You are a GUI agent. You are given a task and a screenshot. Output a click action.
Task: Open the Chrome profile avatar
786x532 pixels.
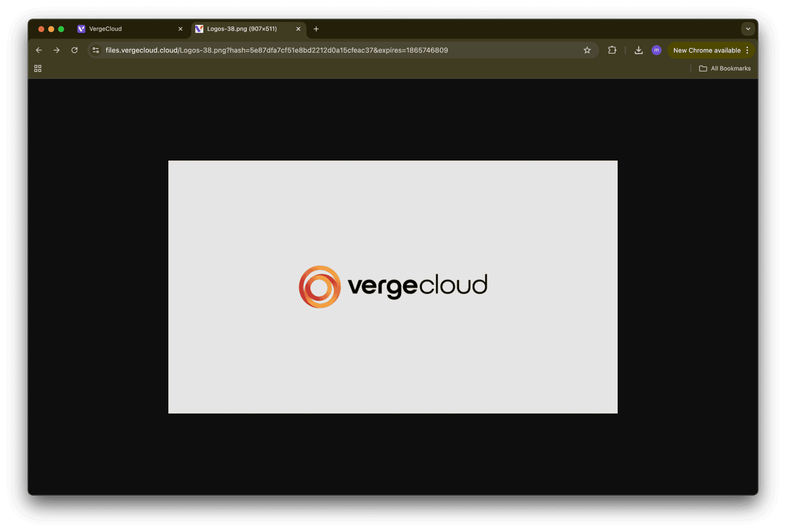point(656,50)
